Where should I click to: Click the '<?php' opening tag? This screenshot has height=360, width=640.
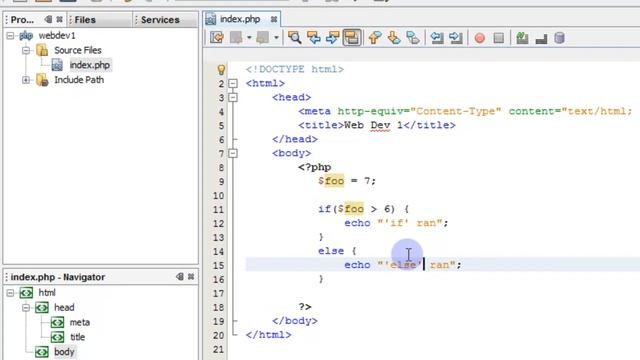coord(314,167)
